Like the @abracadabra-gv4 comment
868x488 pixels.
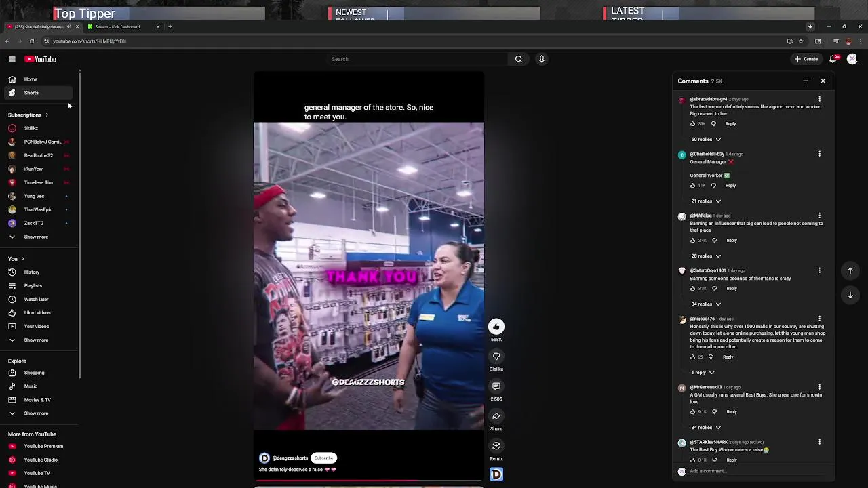(692, 124)
